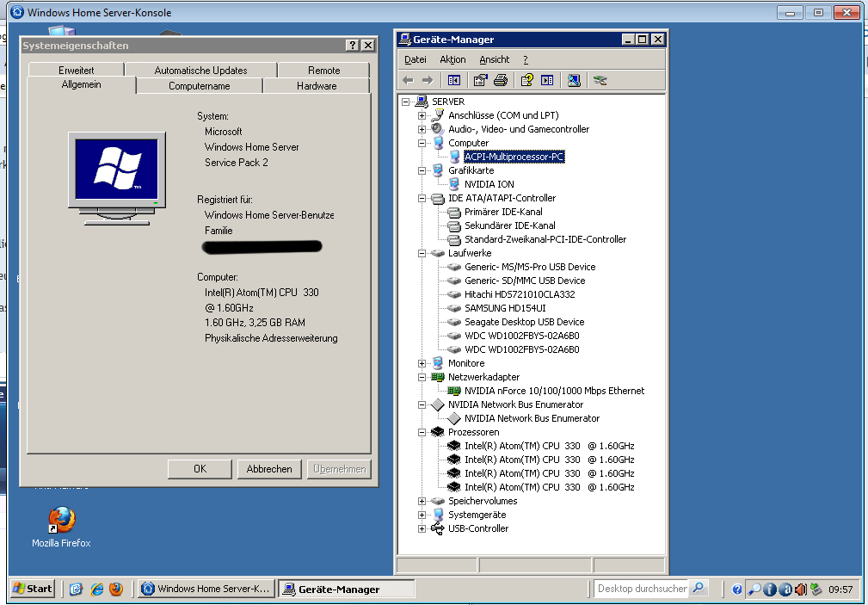
Task: Click Show Desktop quick launch icon
Action: [77, 589]
